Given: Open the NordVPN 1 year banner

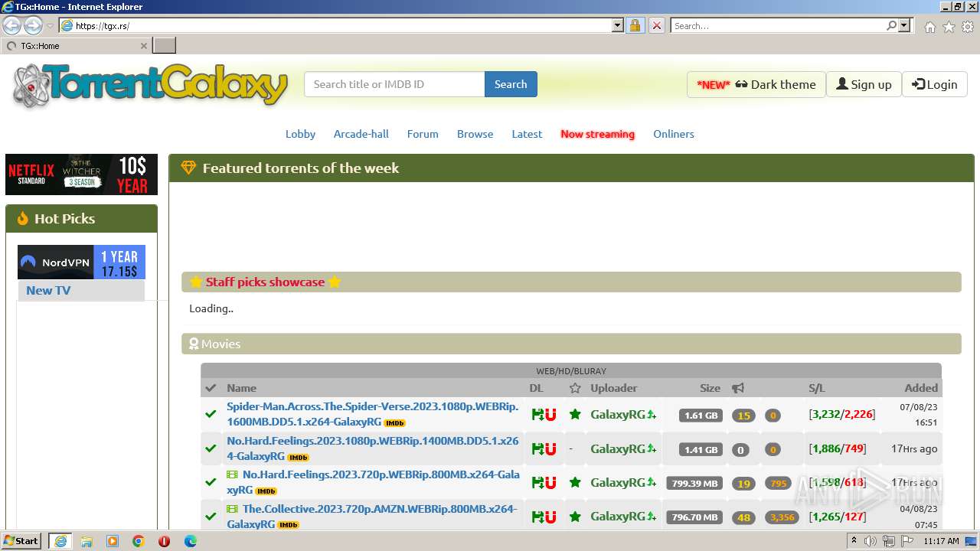Looking at the screenshot, I should point(81,262).
